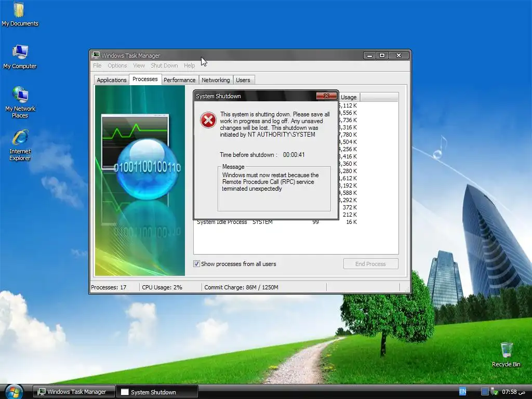The width and height of the screenshot is (532, 399).
Task: Open the Help menu
Action: [x=189, y=65]
